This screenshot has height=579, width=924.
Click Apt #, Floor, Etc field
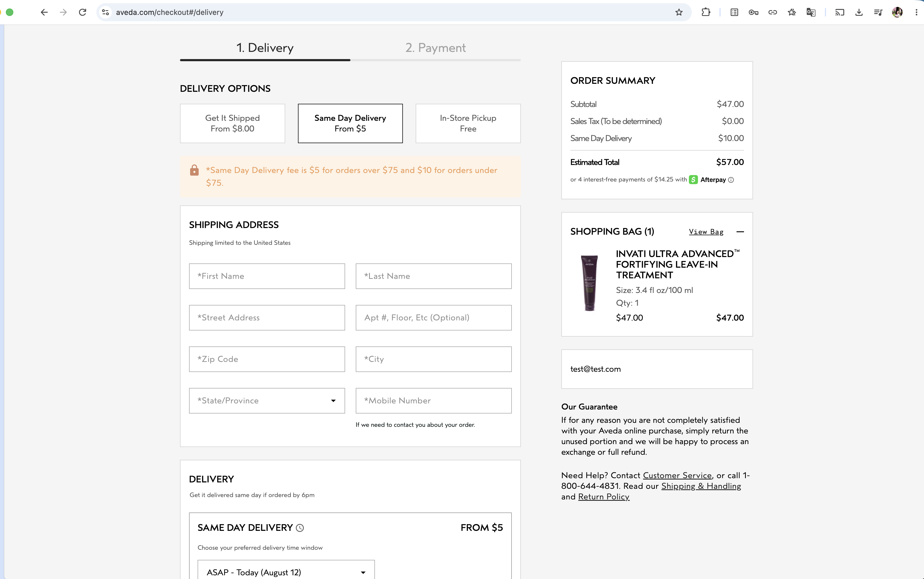click(434, 317)
